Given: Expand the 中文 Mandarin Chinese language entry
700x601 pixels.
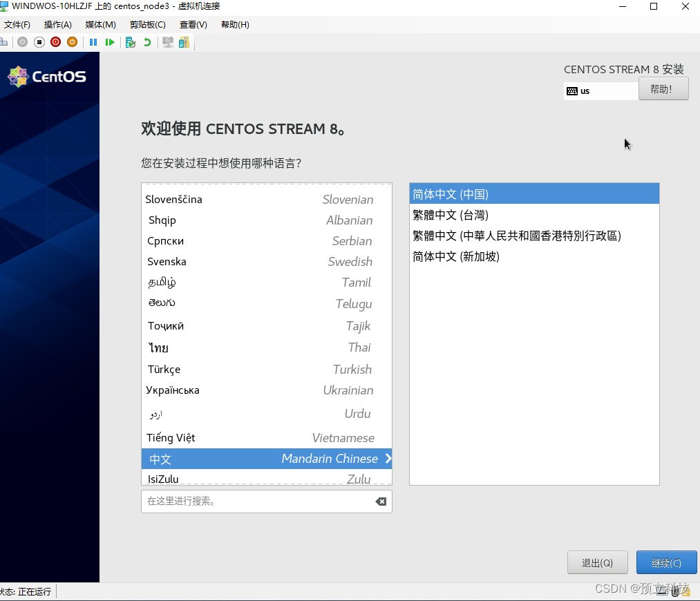Looking at the screenshot, I should point(267,459).
